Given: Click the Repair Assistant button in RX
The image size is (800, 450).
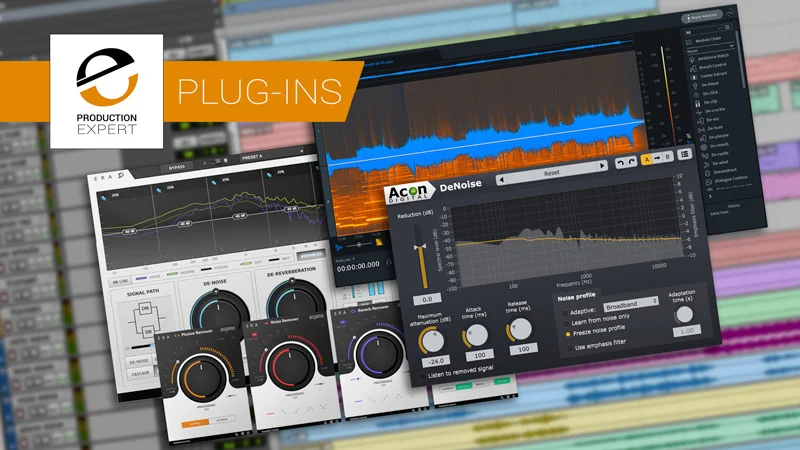Looking at the screenshot, I should click(703, 17).
